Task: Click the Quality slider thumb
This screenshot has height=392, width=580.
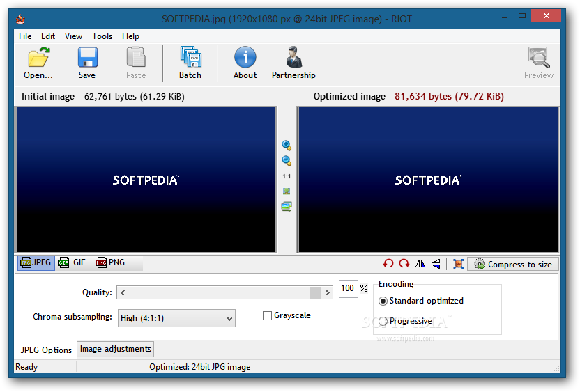Action: [315, 292]
